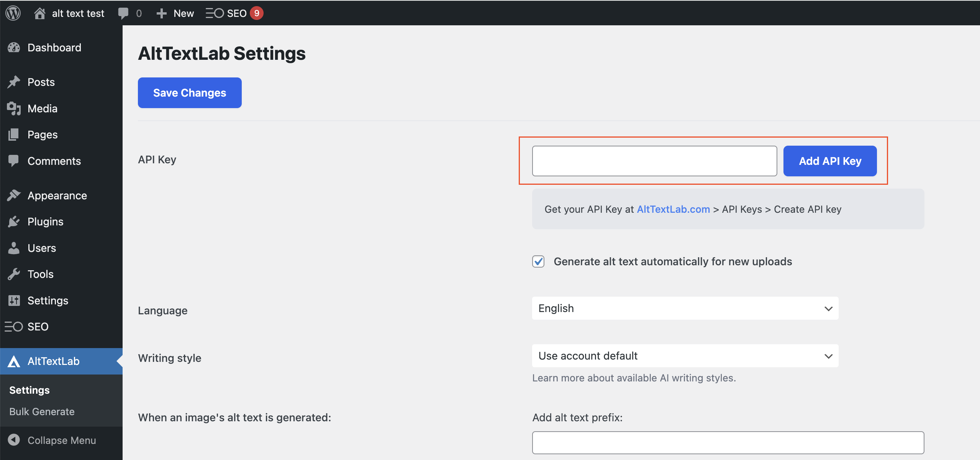This screenshot has height=460, width=980.
Task: Click the Settings sliders icon
Action: coord(14,301)
